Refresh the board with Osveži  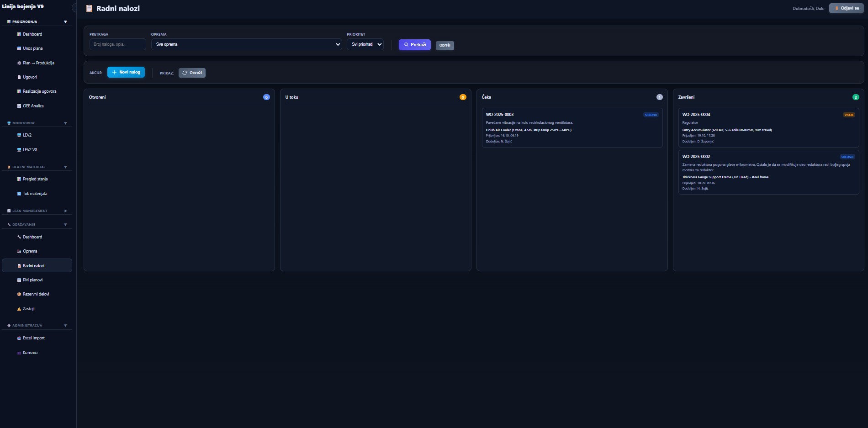pyautogui.click(x=192, y=73)
